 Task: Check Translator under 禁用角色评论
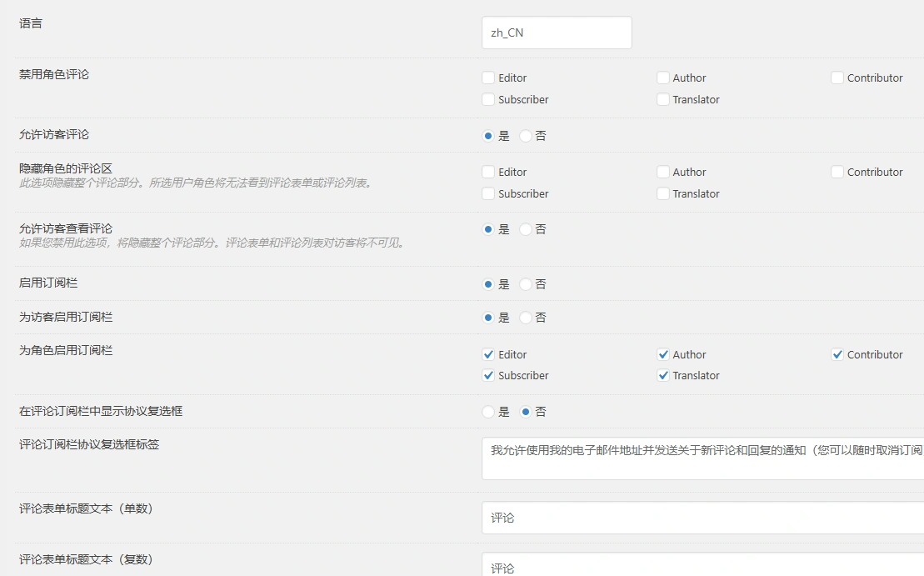point(662,99)
